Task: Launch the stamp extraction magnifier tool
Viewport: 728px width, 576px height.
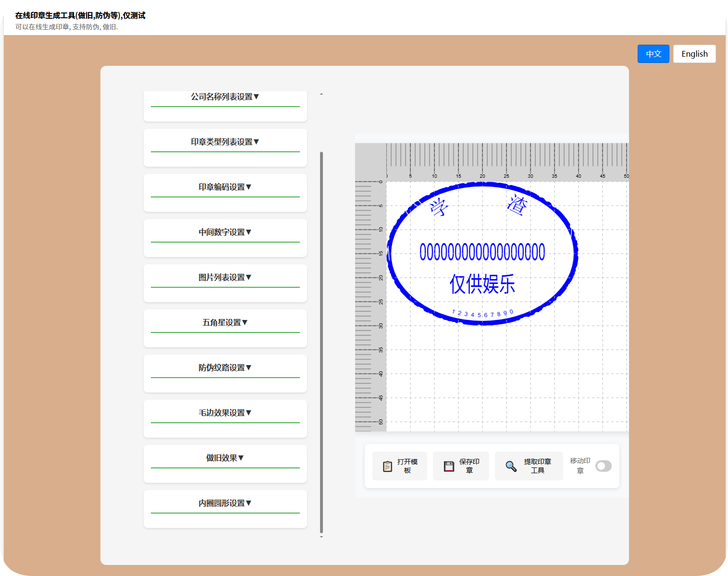Action: [529, 466]
